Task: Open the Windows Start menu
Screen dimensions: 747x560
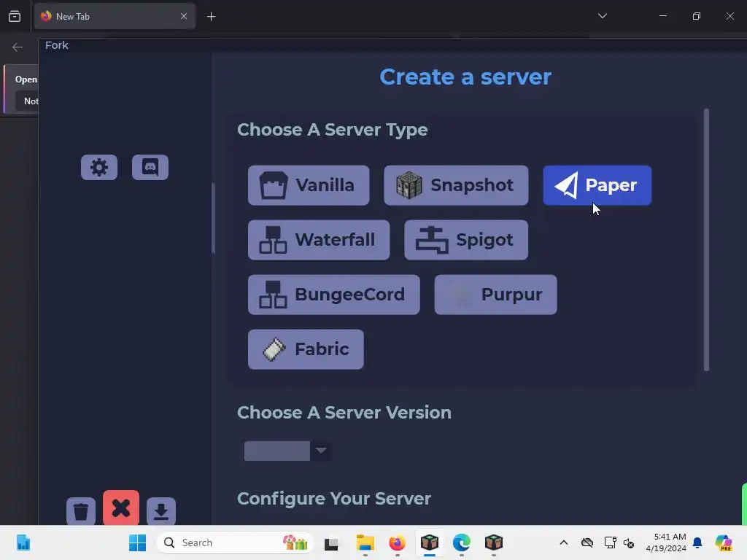Action: pyautogui.click(x=138, y=542)
